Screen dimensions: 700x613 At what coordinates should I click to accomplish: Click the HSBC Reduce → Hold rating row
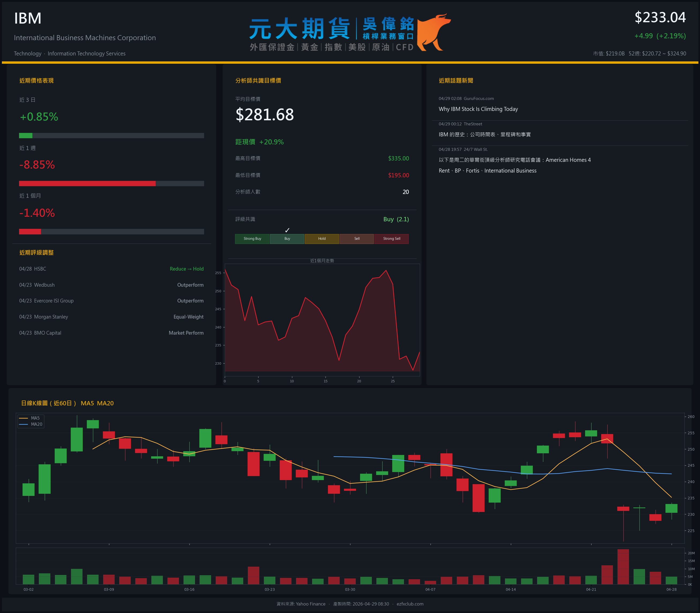[111, 269]
